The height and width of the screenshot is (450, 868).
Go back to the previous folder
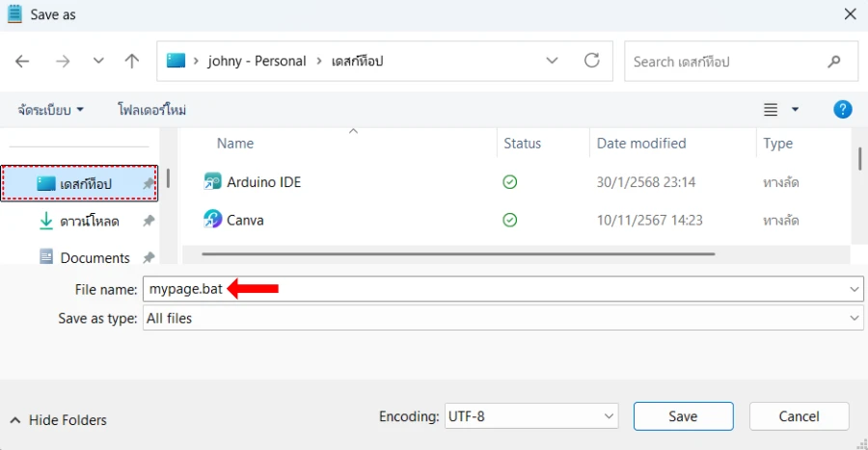[22, 61]
